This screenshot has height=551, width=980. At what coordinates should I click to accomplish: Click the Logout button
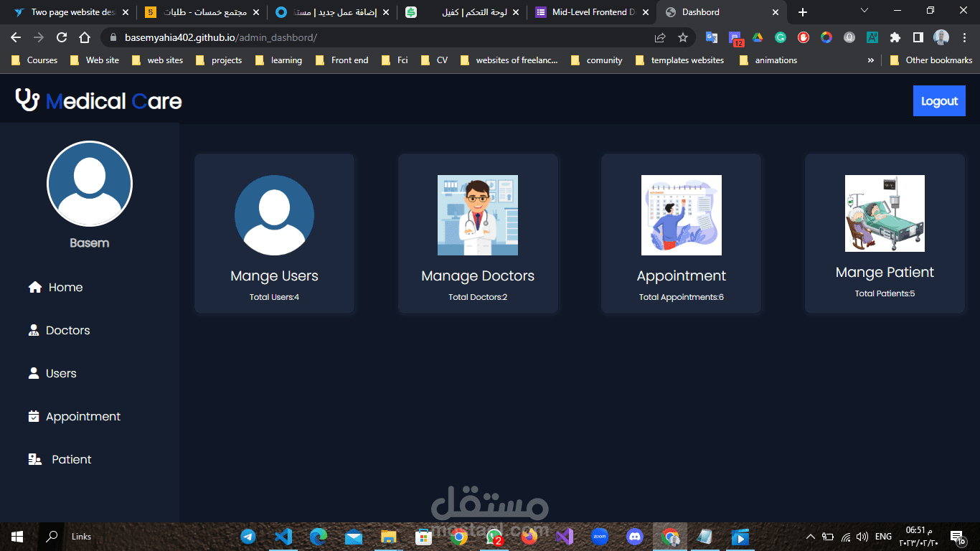point(939,100)
